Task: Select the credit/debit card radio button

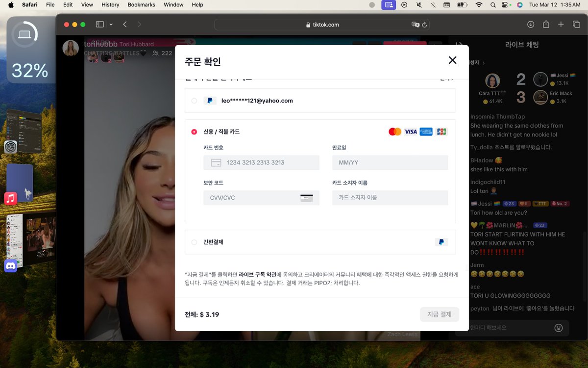Action: tap(194, 131)
